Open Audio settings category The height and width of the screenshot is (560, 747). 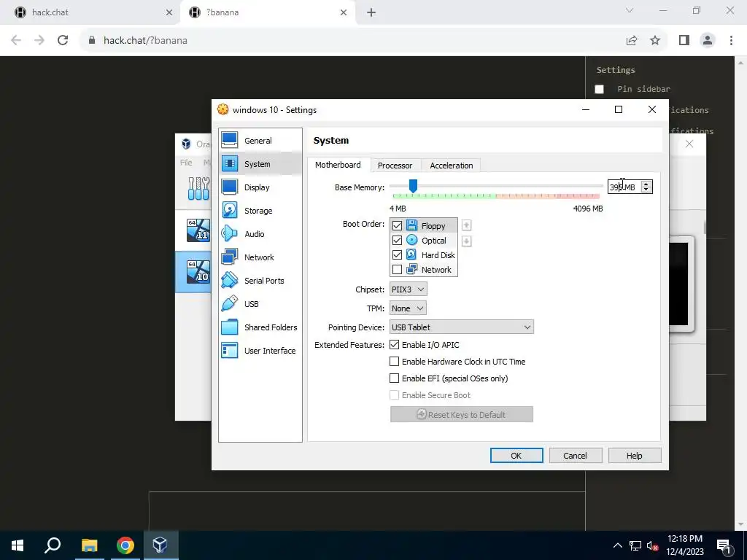tap(260, 234)
